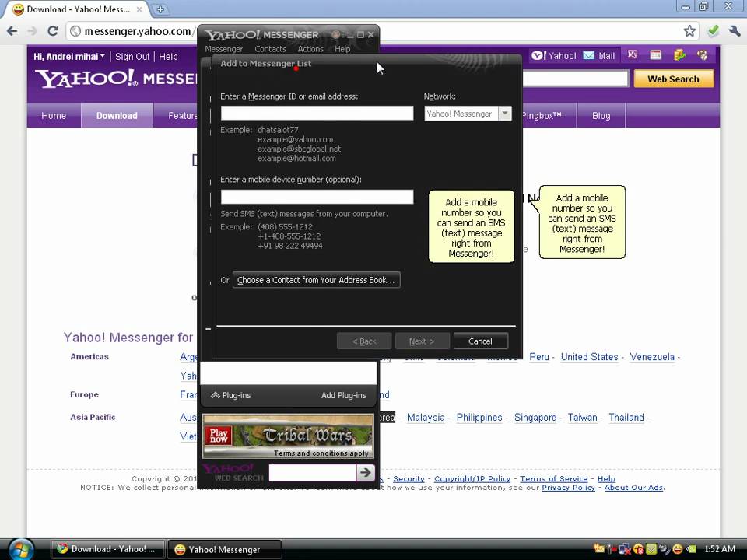This screenshot has height=560, width=747.
Task: Click the green down-arrow tray icon
Action: (651, 549)
